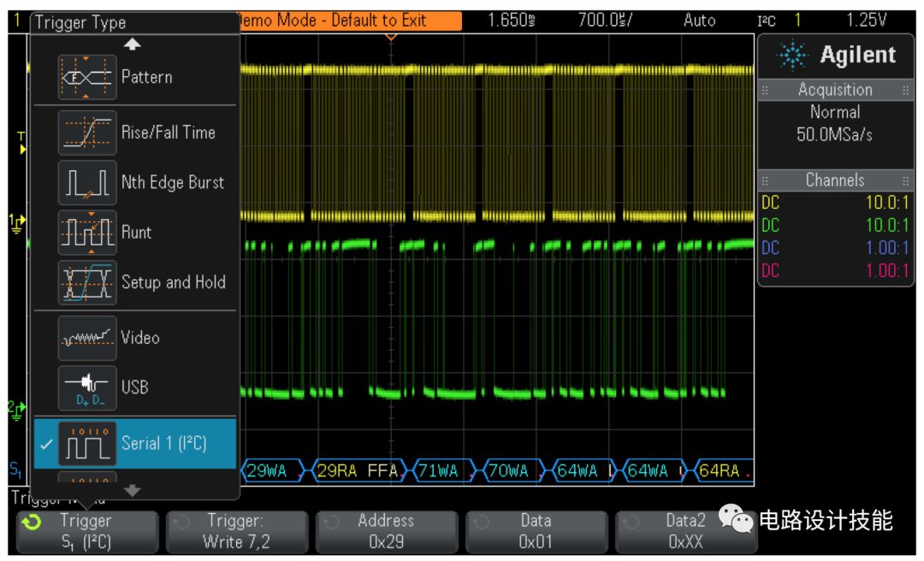924x561 pixels.
Task: Expand trigger list with down arrow
Action: point(132,490)
